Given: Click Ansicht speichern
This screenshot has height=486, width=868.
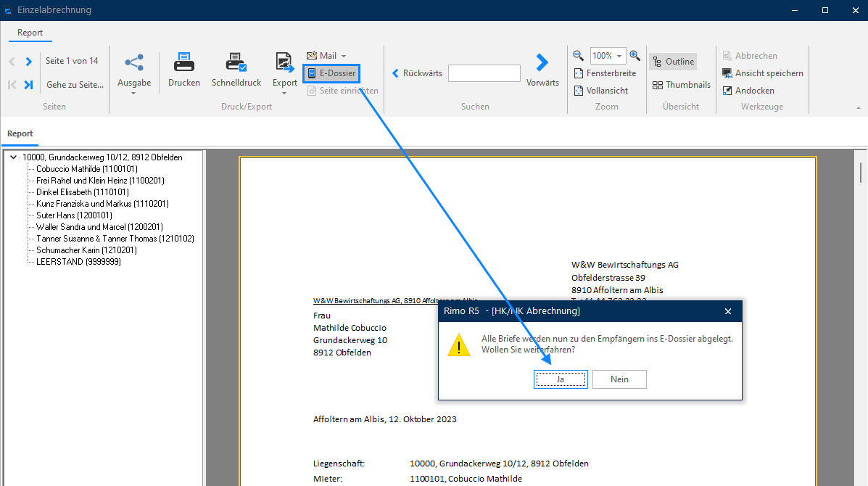Looking at the screenshot, I should (762, 73).
